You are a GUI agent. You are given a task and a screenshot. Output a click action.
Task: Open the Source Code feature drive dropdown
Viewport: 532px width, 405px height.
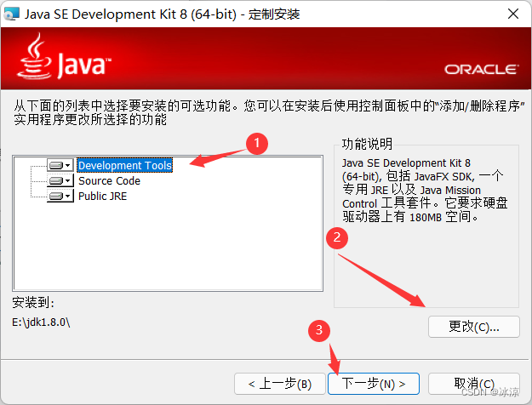[60, 180]
